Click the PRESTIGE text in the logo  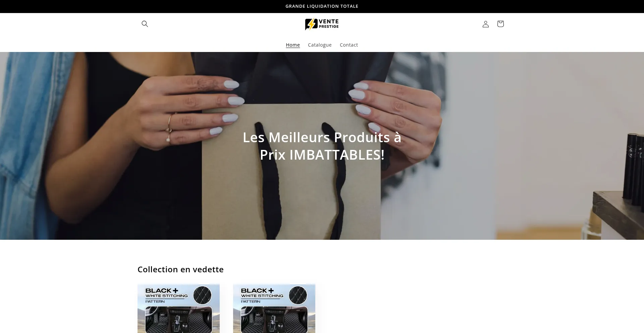329,26
